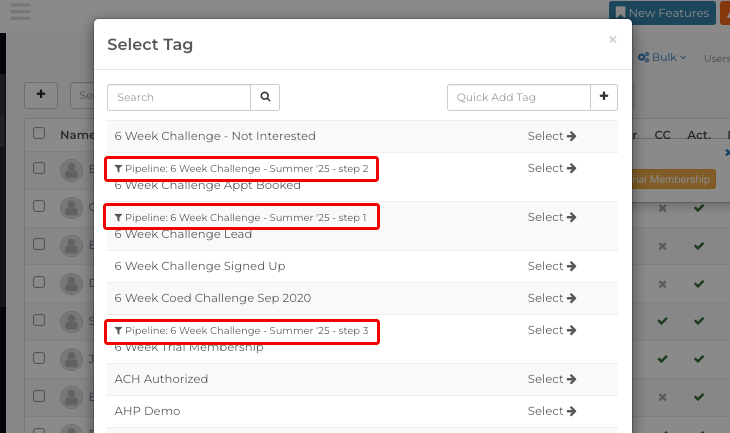Check the third contact row checkbox
The image size is (730, 433).
click(x=39, y=244)
